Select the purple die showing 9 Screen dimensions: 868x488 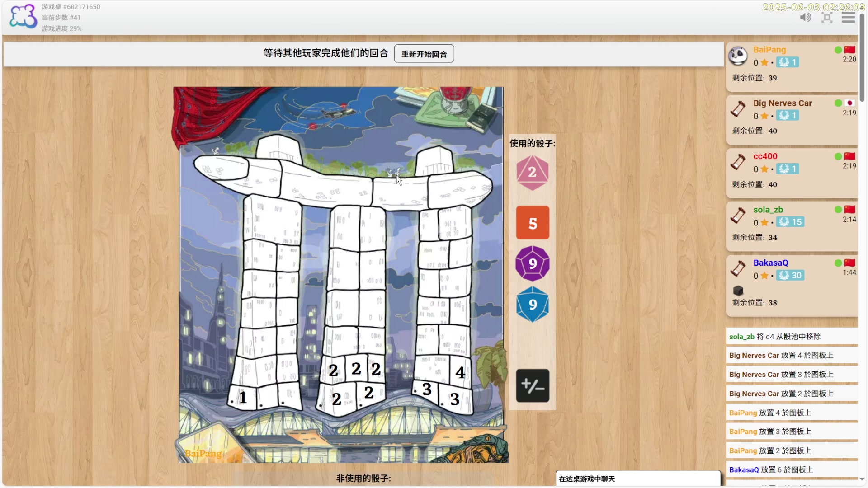click(x=533, y=263)
